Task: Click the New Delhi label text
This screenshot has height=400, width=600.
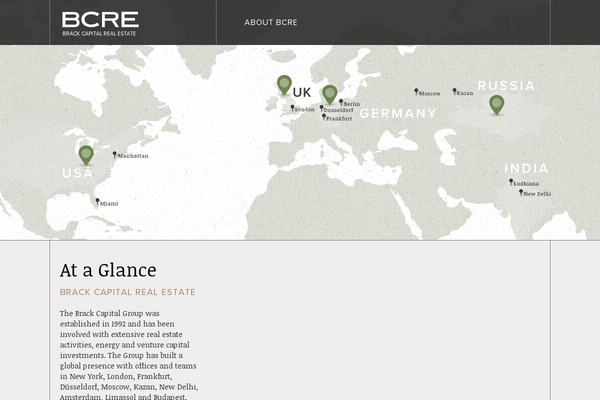Action: tap(537, 194)
